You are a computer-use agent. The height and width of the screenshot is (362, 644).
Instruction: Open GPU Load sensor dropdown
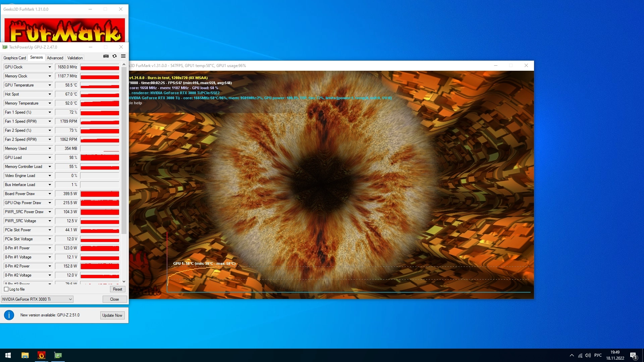point(50,158)
